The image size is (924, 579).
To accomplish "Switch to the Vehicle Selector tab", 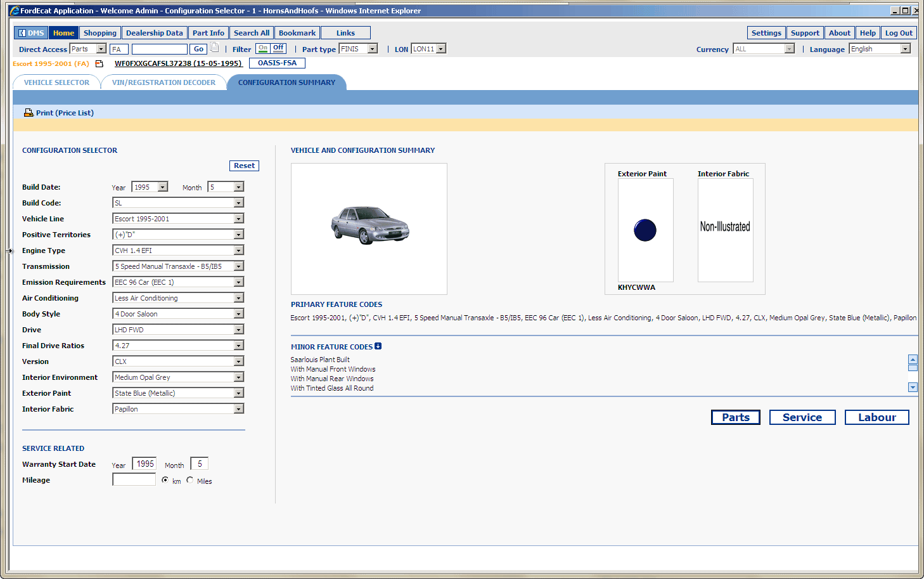I will [56, 82].
